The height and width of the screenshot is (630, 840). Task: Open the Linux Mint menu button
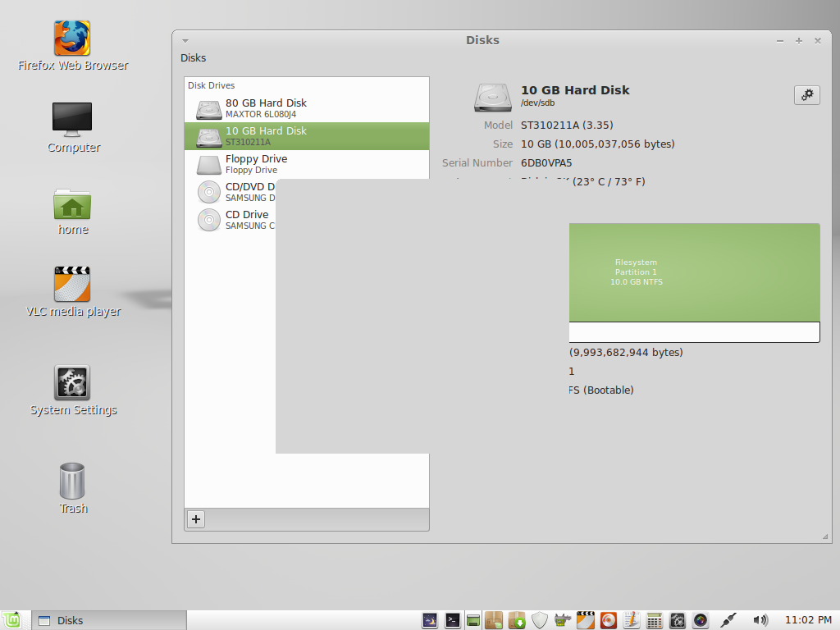11,620
